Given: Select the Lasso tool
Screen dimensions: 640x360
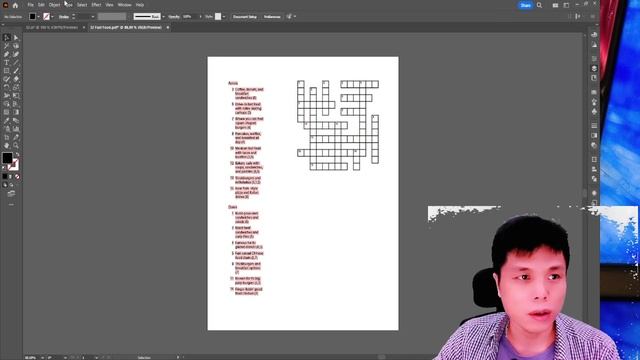Looking at the screenshot, I should click(x=16, y=46).
